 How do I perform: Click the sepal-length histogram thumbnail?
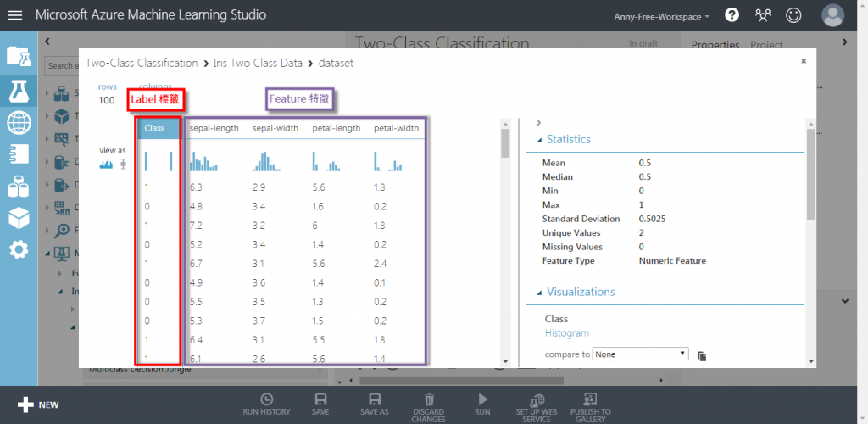click(203, 160)
